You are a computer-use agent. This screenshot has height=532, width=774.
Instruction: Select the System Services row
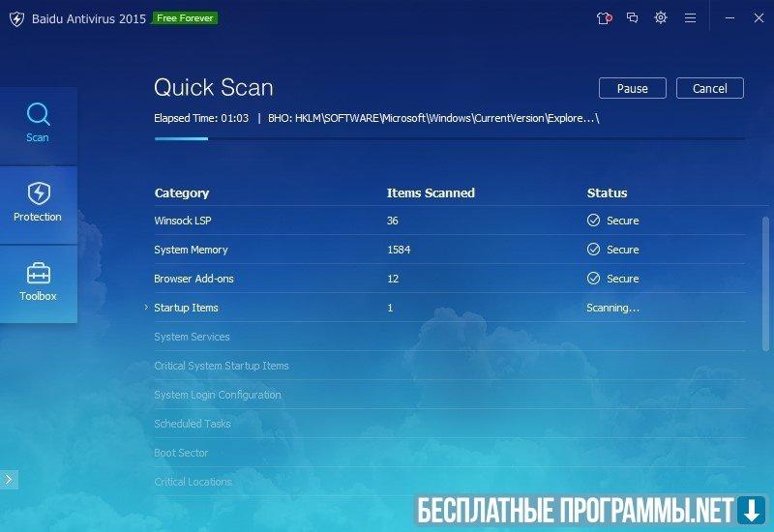click(x=449, y=337)
